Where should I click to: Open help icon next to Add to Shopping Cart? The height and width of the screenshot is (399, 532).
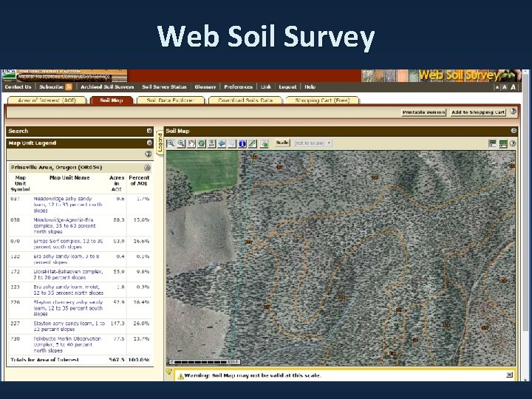coord(513,112)
